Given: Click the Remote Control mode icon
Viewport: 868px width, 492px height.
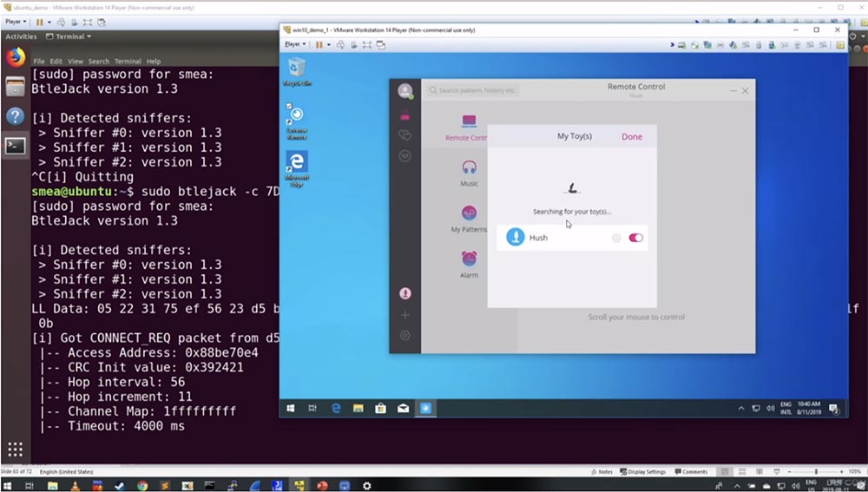Looking at the screenshot, I should (469, 121).
